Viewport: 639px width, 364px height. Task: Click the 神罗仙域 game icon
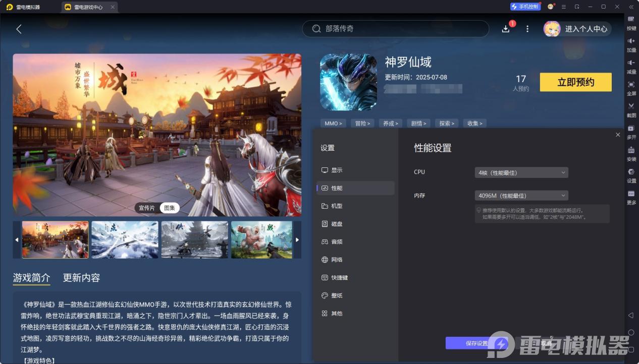tap(348, 82)
